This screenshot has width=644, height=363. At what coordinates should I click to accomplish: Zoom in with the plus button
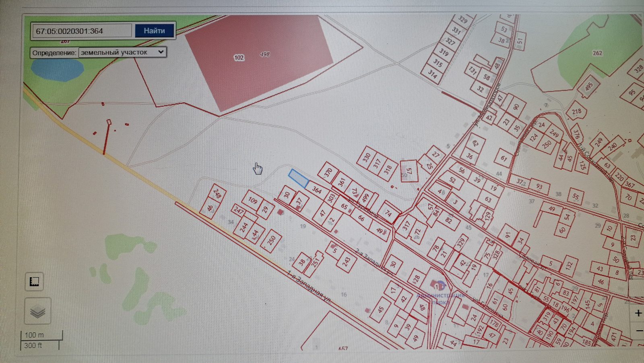tap(638, 313)
